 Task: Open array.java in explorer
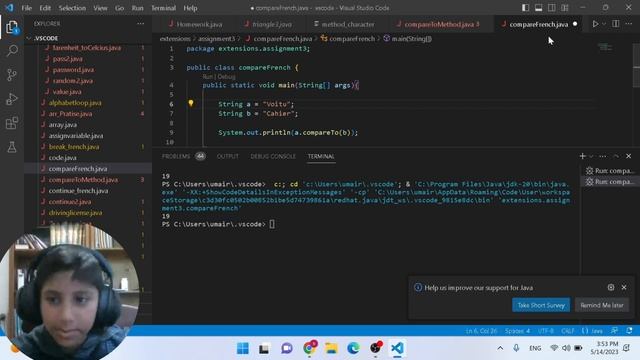62,125
